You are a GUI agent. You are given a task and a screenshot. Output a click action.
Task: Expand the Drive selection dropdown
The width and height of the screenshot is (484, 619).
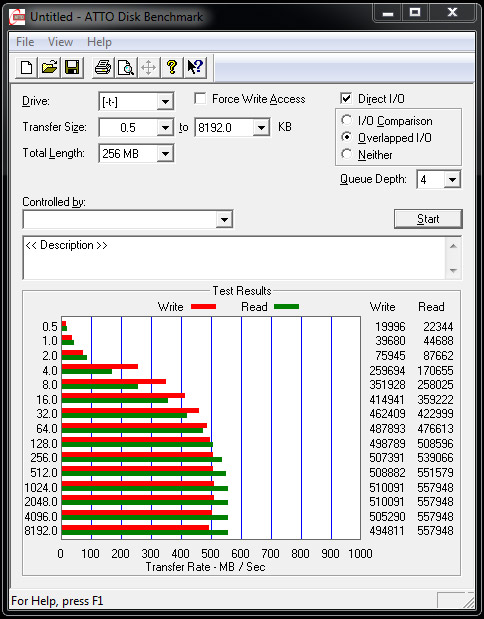tap(165, 102)
